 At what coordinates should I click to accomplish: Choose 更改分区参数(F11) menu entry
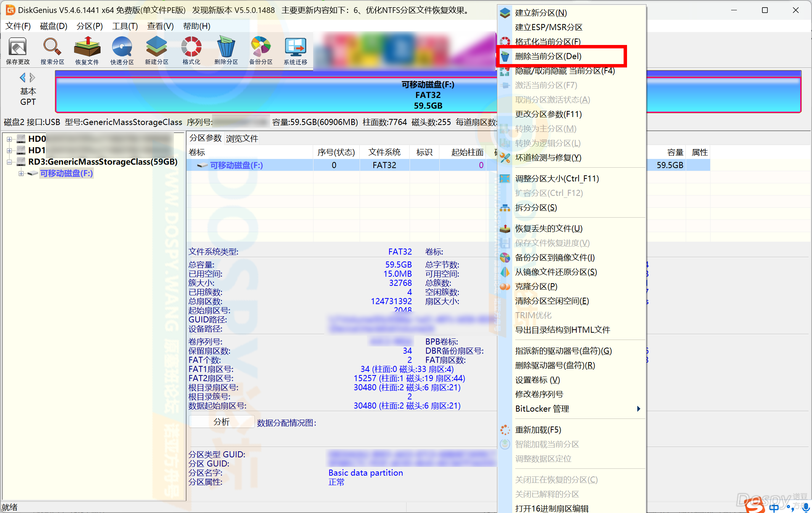tap(572, 114)
